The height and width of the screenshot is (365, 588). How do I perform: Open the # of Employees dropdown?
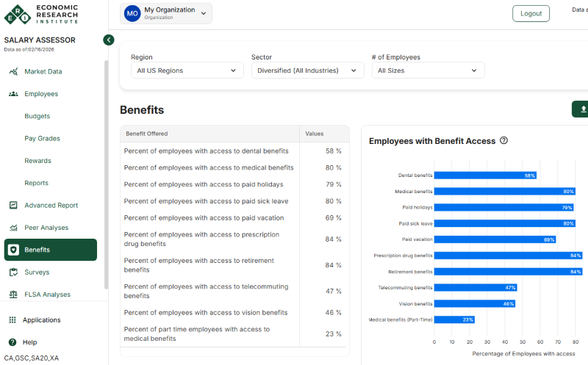click(428, 71)
